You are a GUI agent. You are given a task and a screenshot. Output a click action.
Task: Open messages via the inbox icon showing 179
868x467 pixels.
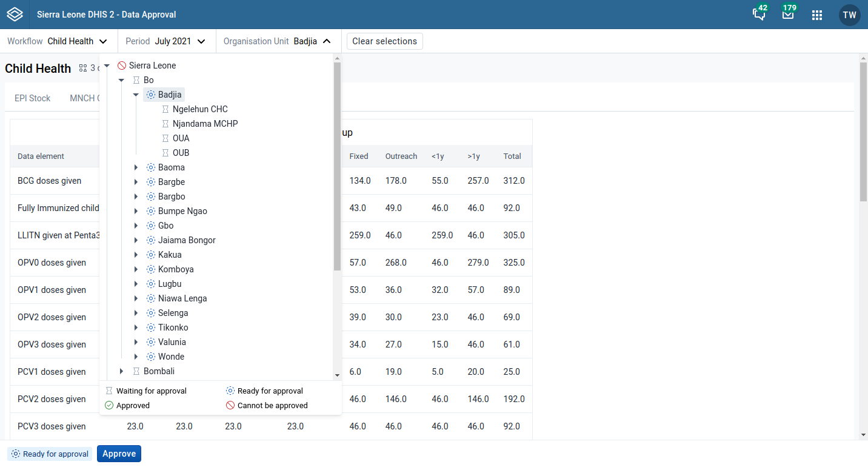[x=788, y=15]
